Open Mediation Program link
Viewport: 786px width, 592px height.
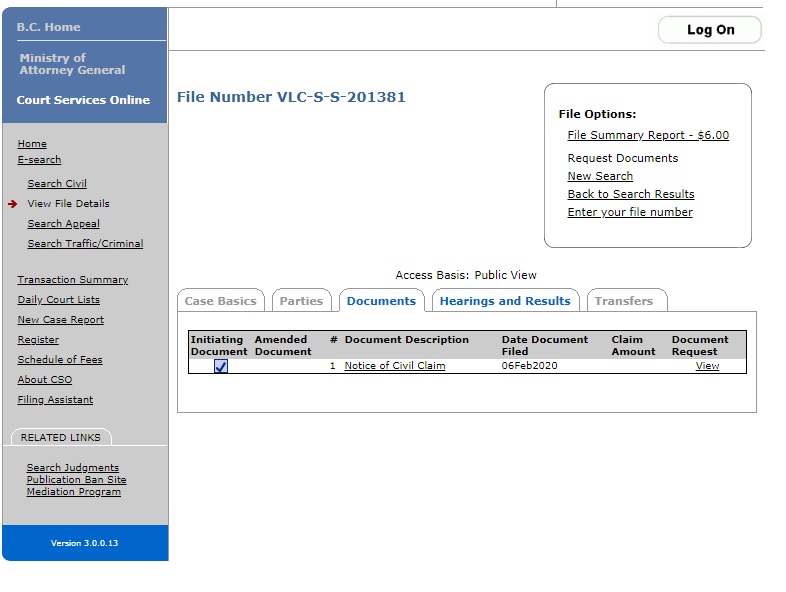pyautogui.click(x=74, y=492)
